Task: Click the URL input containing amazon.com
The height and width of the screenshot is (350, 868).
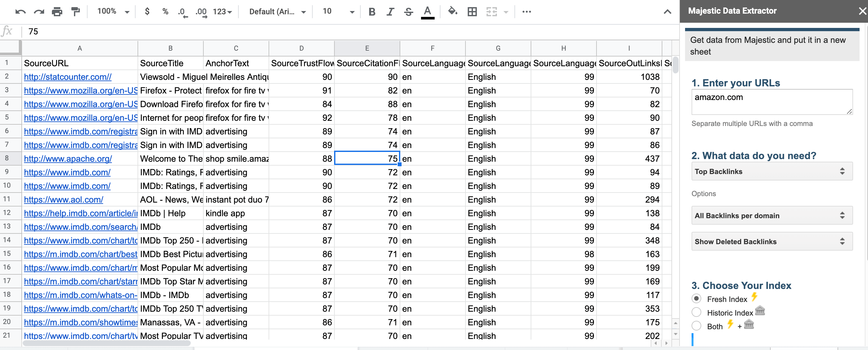Action: [x=772, y=102]
